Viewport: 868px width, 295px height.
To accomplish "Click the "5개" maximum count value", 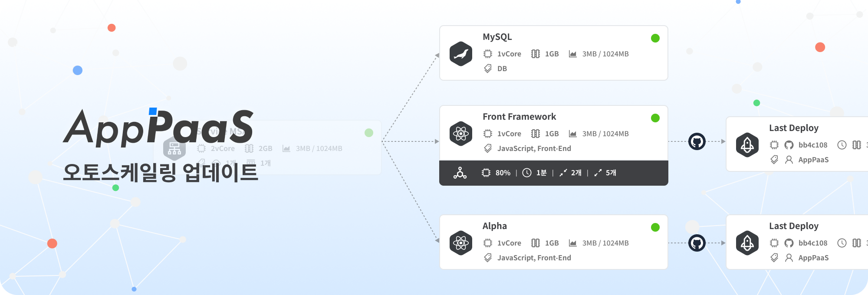I will click(x=611, y=173).
